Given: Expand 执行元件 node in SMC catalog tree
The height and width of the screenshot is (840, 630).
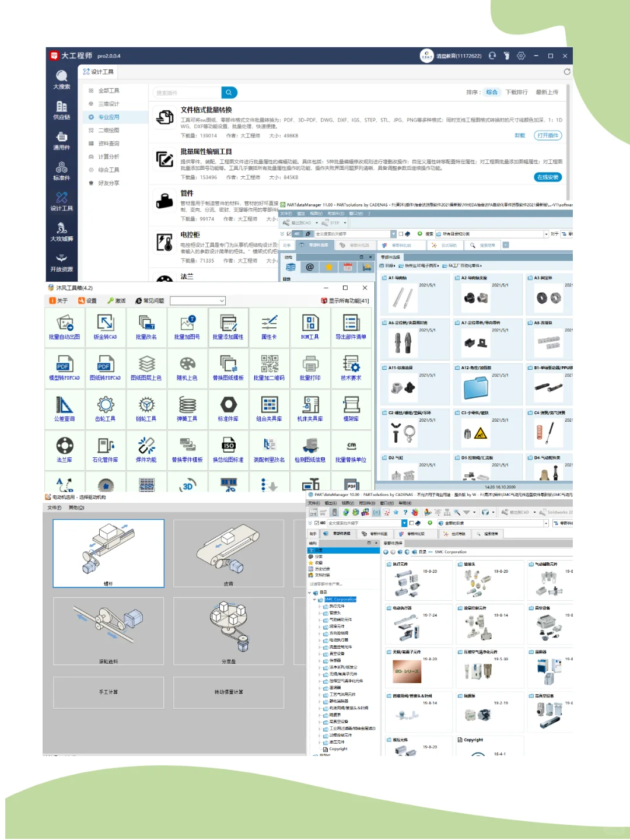Looking at the screenshot, I should [320, 607].
